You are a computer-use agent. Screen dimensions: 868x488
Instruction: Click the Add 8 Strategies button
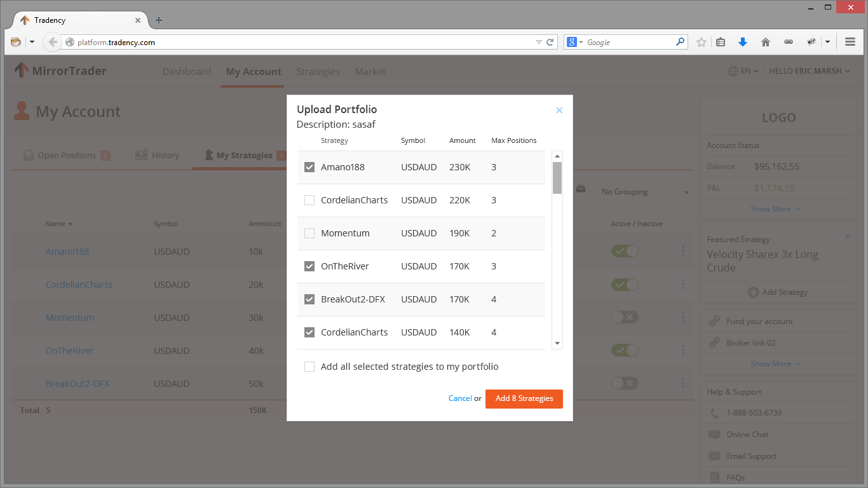pyautogui.click(x=524, y=398)
